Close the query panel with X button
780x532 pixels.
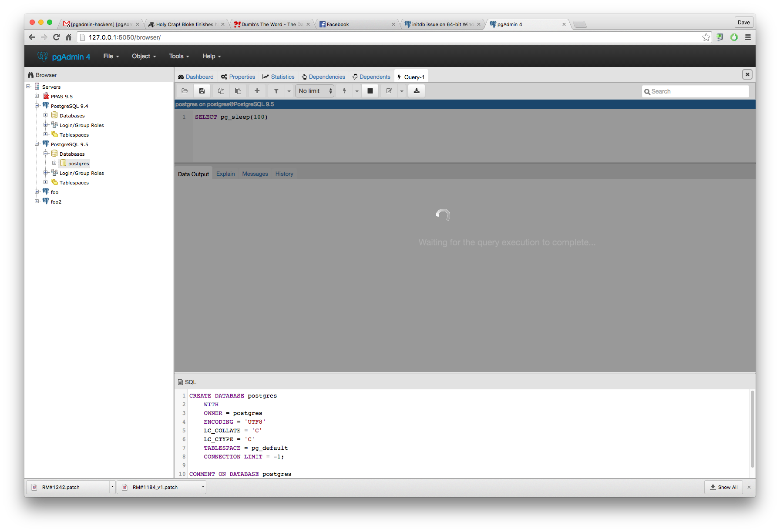tap(747, 74)
